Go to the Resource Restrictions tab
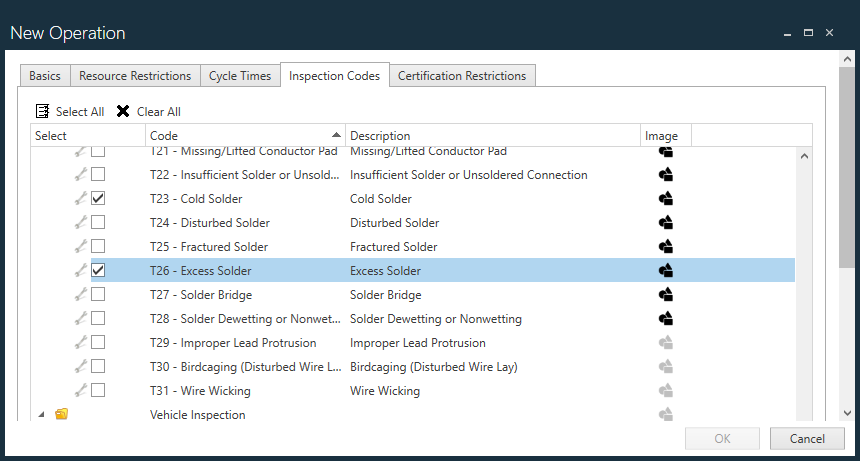Viewport: 860px width, 461px height. 135,76
